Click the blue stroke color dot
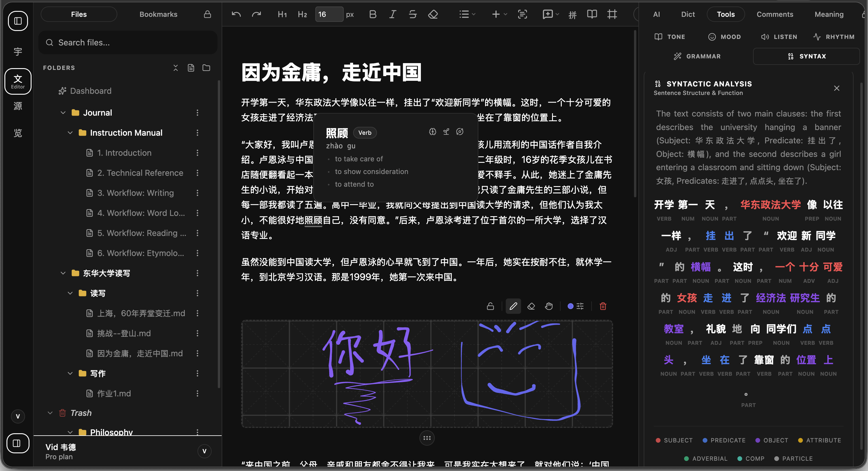 pyautogui.click(x=571, y=306)
